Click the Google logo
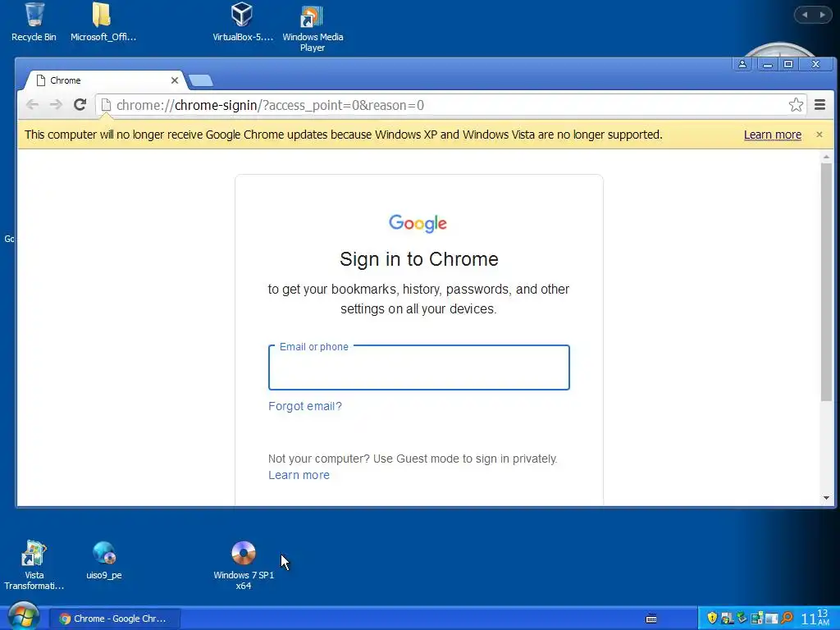 418,223
